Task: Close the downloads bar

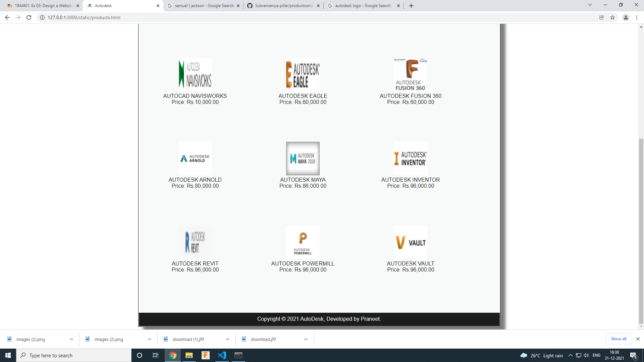Action: click(x=638, y=339)
